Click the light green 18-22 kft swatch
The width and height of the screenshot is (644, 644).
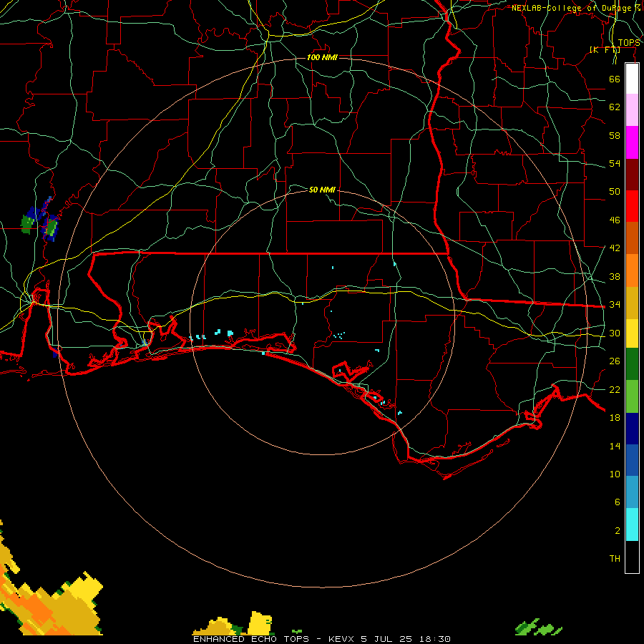[632, 396]
